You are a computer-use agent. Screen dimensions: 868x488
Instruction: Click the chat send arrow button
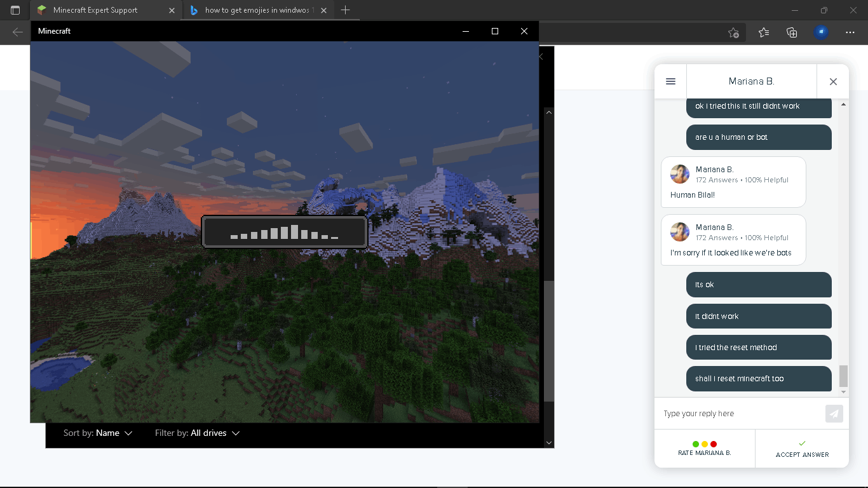coord(834,414)
